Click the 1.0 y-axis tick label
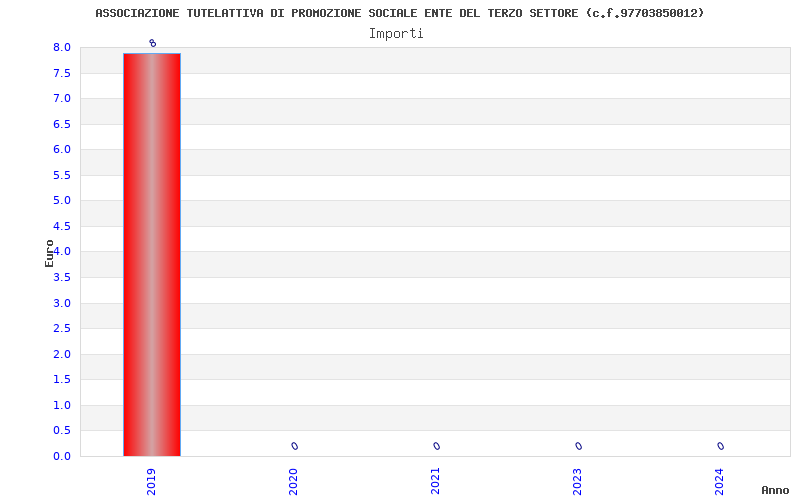This screenshot has height=500, width=800. pos(62,405)
